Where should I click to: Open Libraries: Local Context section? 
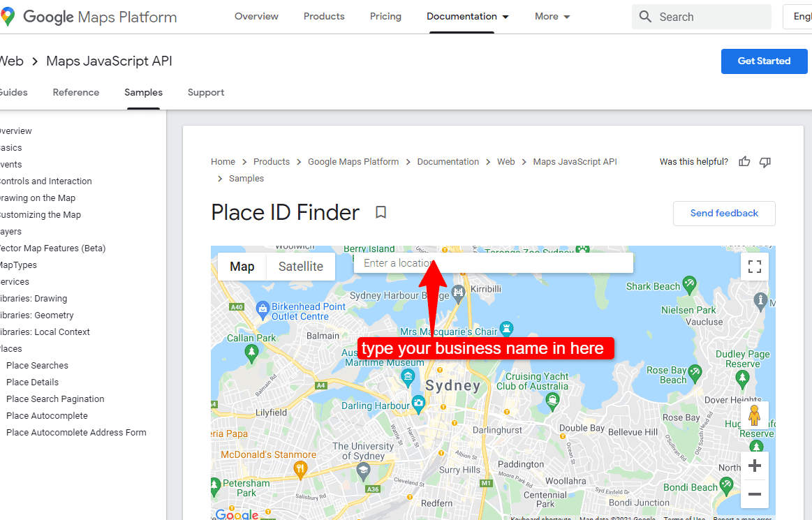pyautogui.click(x=45, y=332)
